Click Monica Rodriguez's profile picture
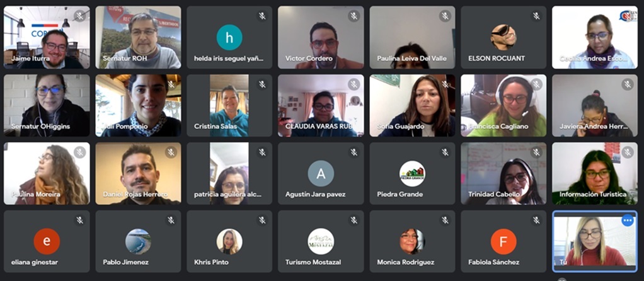 tap(412, 241)
